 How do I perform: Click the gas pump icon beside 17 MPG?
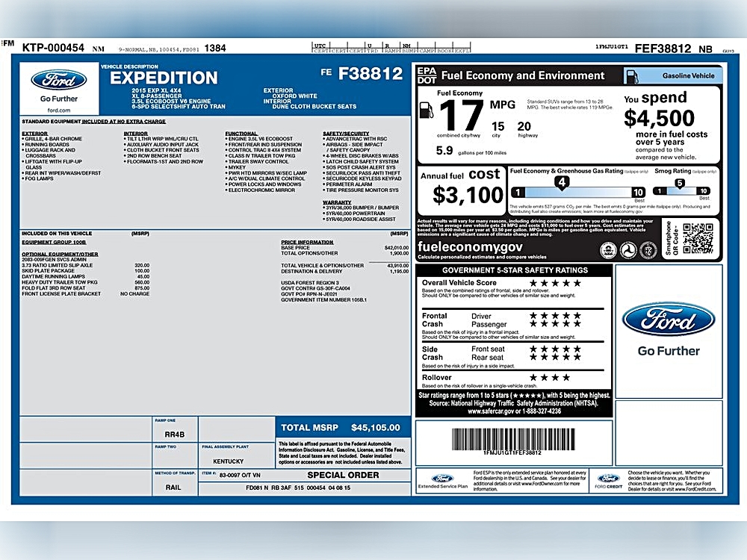click(426, 111)
